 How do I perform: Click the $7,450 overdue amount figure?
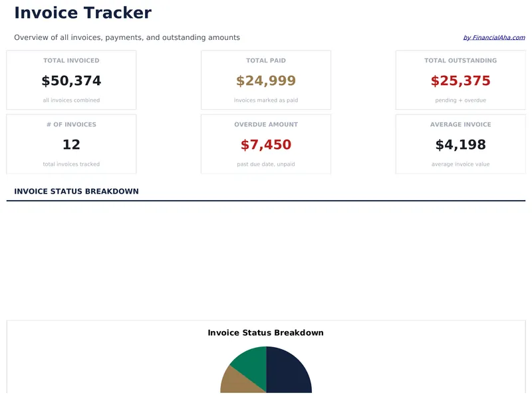pos(265,144)
